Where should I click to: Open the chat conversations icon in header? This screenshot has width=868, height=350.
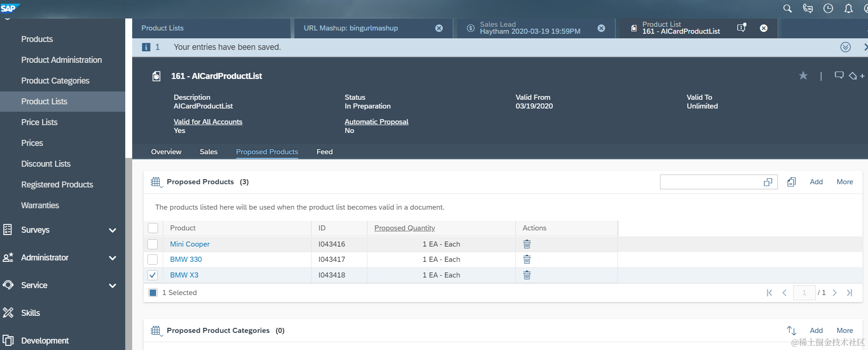pos(808,8)
